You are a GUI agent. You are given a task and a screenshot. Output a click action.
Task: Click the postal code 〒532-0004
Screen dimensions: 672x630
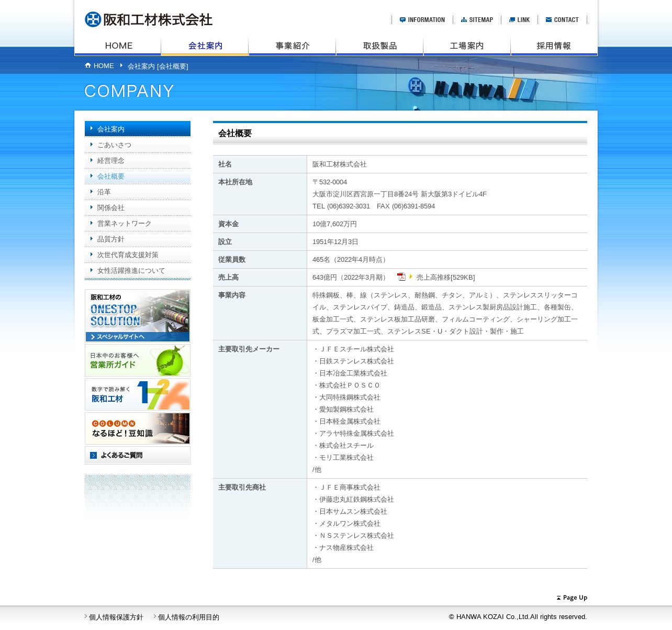(x=330, y=182)
